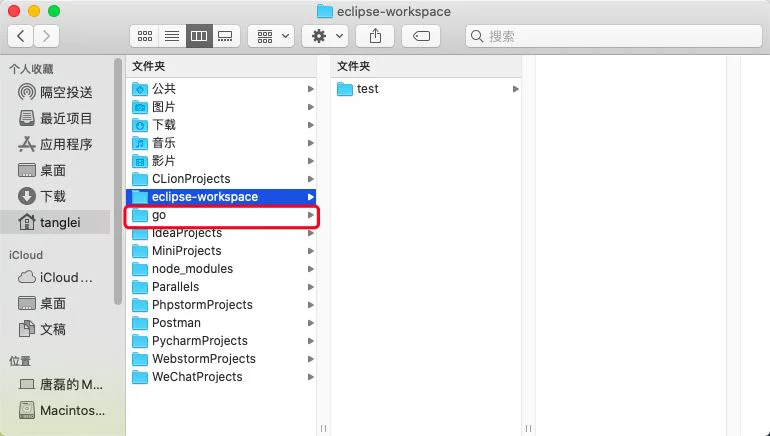Select the test folder in second column

426,89
